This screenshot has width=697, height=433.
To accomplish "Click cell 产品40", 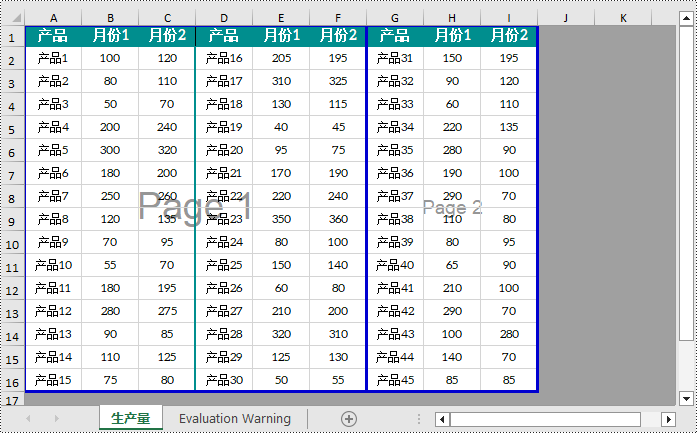I will point(395,265).
